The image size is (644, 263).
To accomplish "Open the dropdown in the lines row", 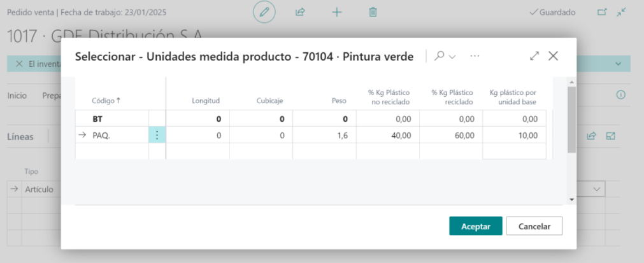I will (596, 189).
